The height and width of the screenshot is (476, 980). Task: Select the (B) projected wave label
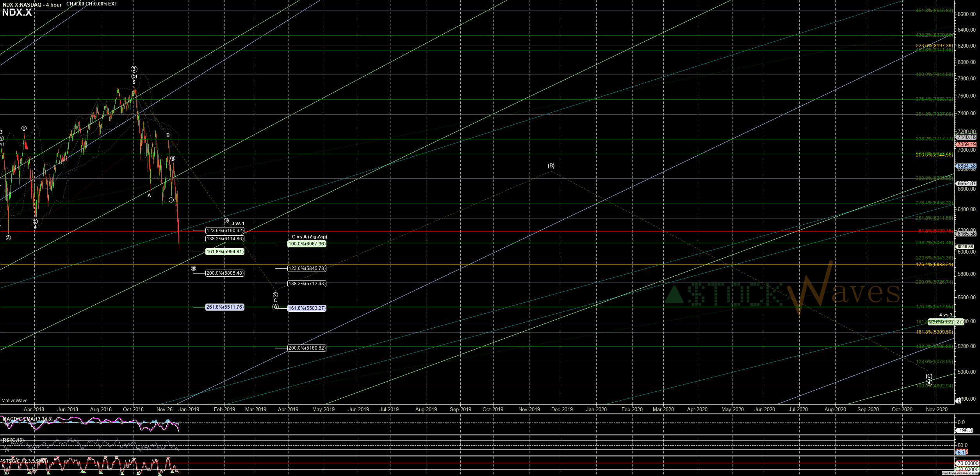(x=551, y=165)
